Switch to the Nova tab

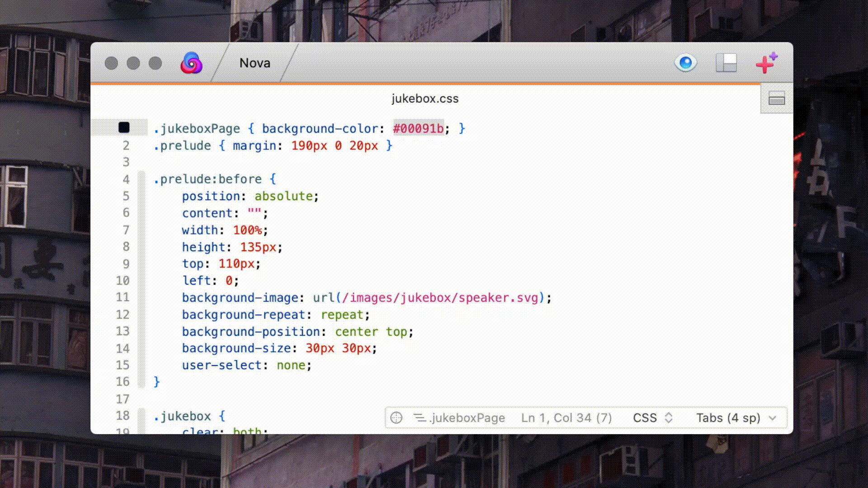click(255, 63)
